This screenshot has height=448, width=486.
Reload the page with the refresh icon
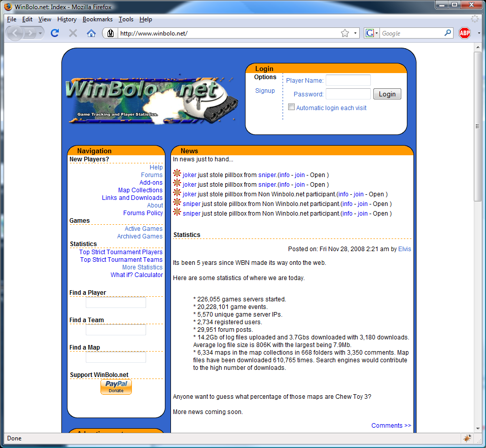pos(55,33)
